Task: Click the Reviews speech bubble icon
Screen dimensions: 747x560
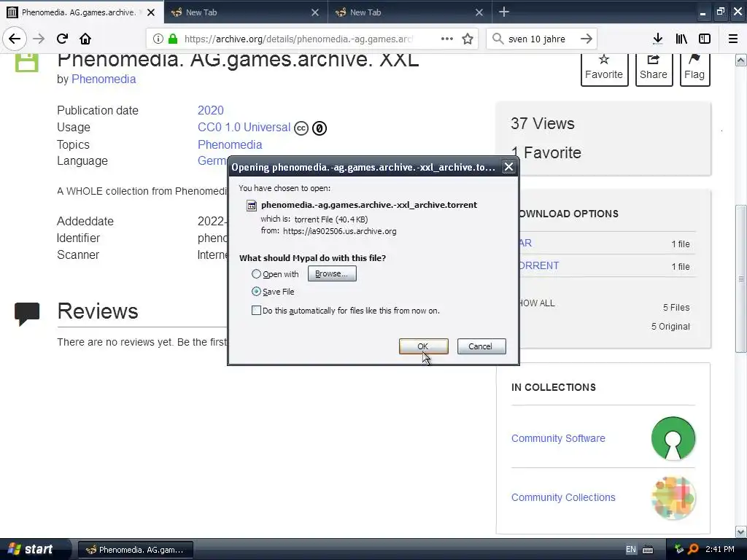Action: [27, 314]
